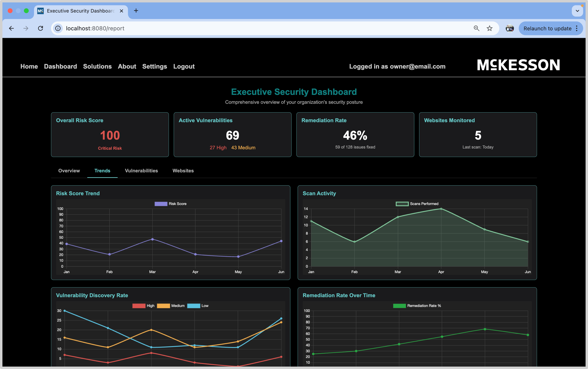Close the Executive Security Dashboard tab

click(x=121, y=11)
